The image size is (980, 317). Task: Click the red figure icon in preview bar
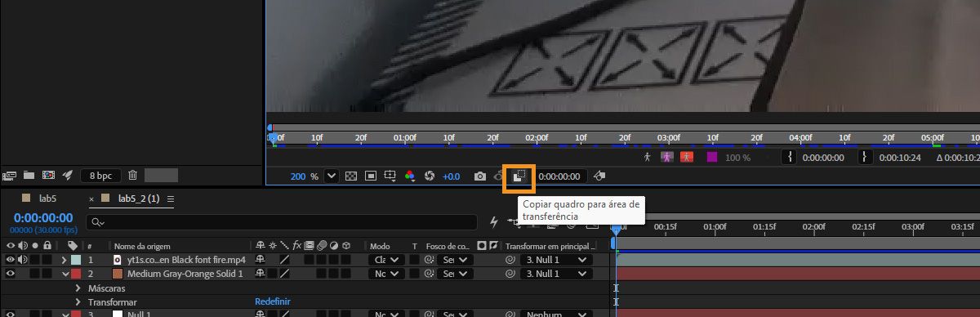[x=687, y=157]
